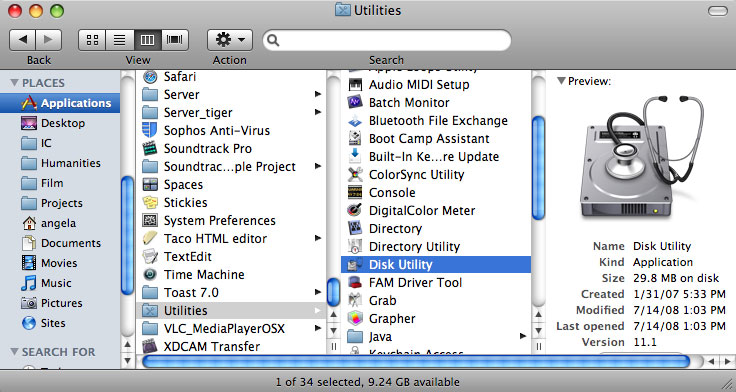Click the Time Machine icon
Image resolution: width=736 pixels, height=392 pixels.
click(x=150, y=274)
